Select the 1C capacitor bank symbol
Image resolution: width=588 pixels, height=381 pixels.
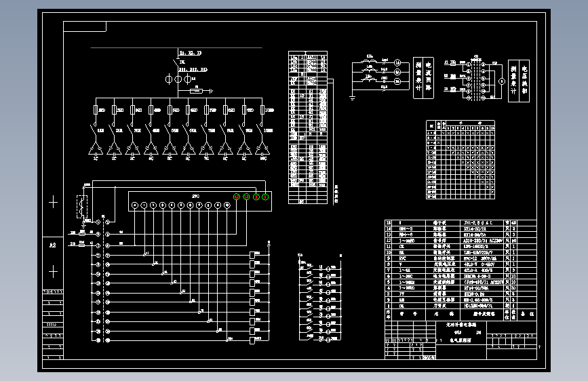click(x=96, y=149)
